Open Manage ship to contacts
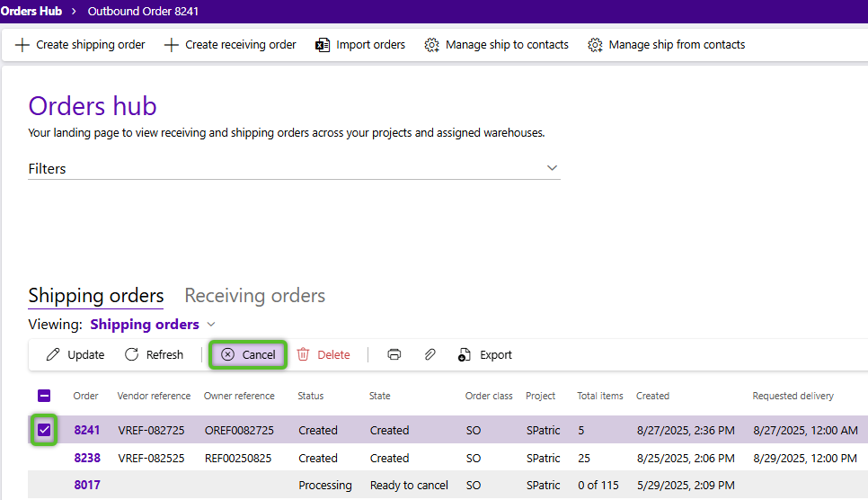This screenshot has height=500, width=868. coord(496,44)
